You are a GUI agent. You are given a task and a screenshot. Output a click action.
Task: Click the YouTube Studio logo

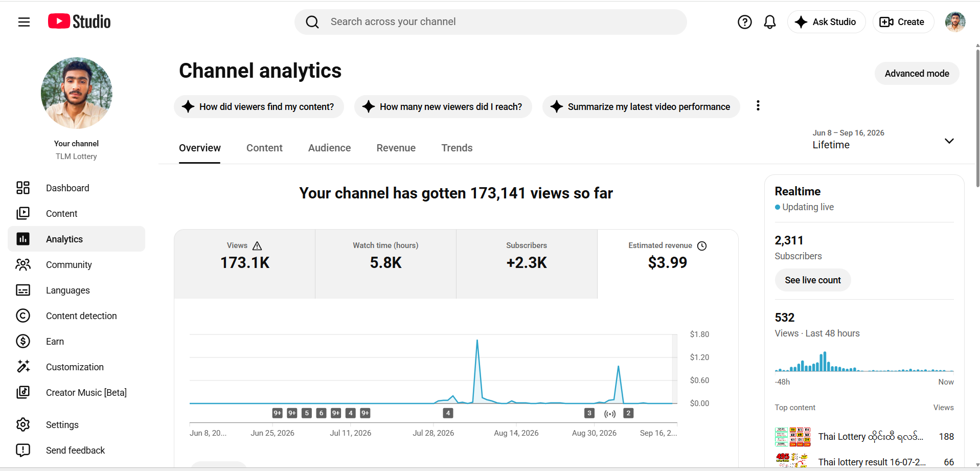[79, 21]
